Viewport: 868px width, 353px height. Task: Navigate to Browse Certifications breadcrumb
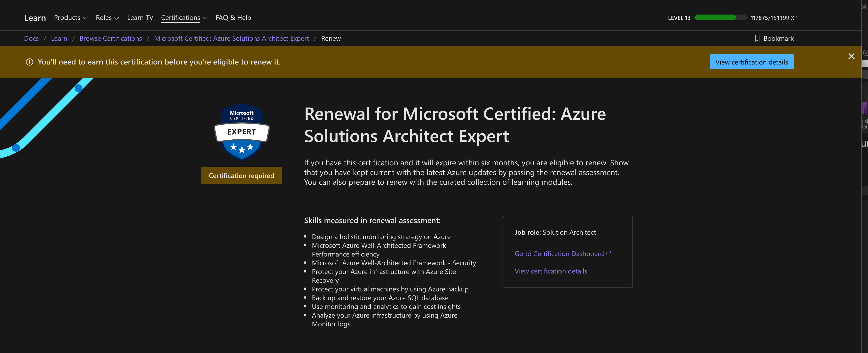(x=110, y=39)
